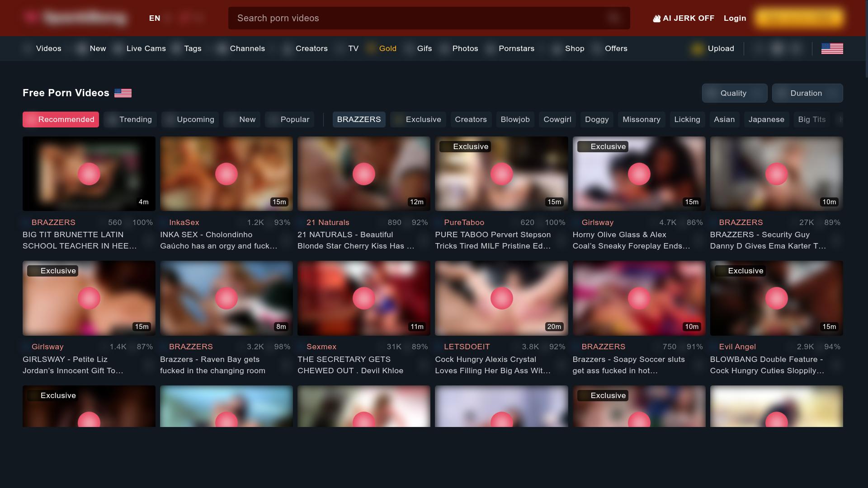This screenshot has height=488, width=868.
Task: Click the Login link
Action: click(735, 18)
